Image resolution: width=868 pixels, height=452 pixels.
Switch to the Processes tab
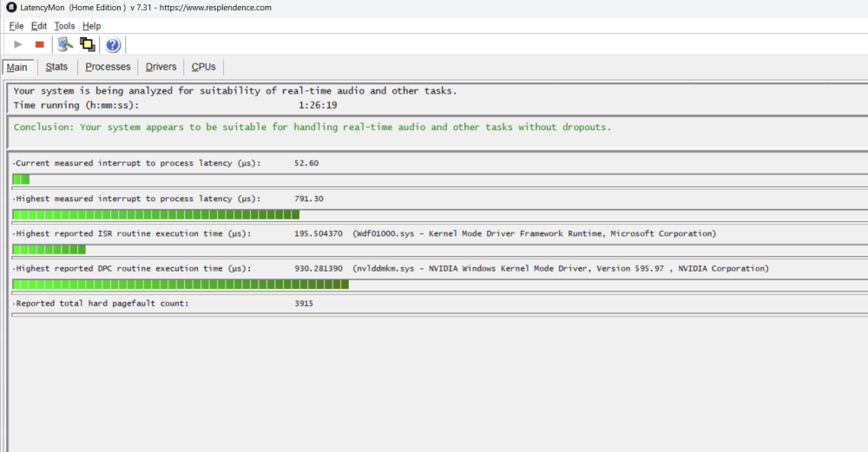pos(108,67)
